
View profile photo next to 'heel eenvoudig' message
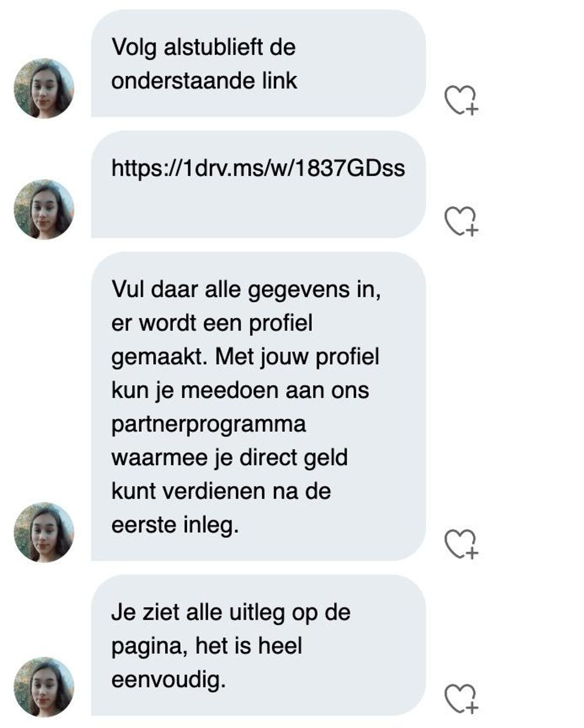44,687
